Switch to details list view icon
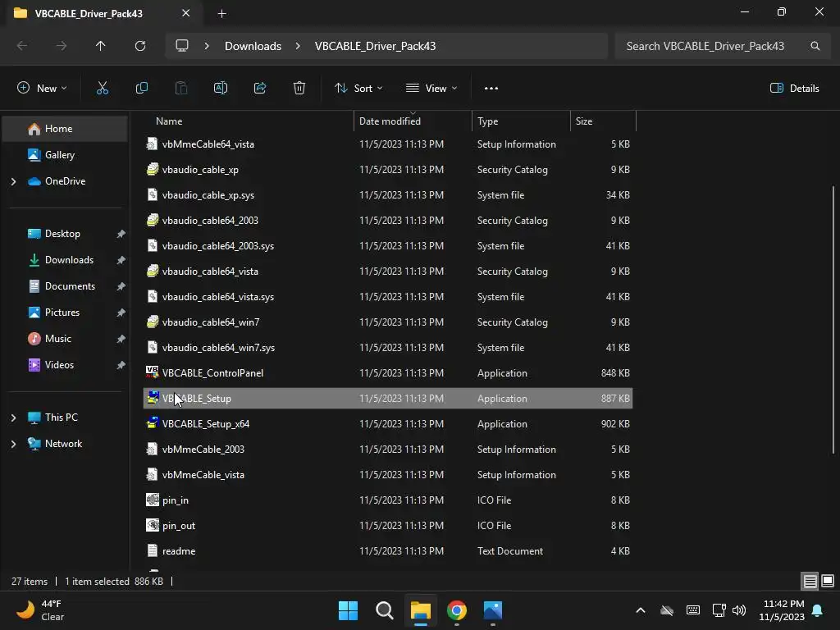The width and height of the screenshot is (840, 630). [810, 581]
